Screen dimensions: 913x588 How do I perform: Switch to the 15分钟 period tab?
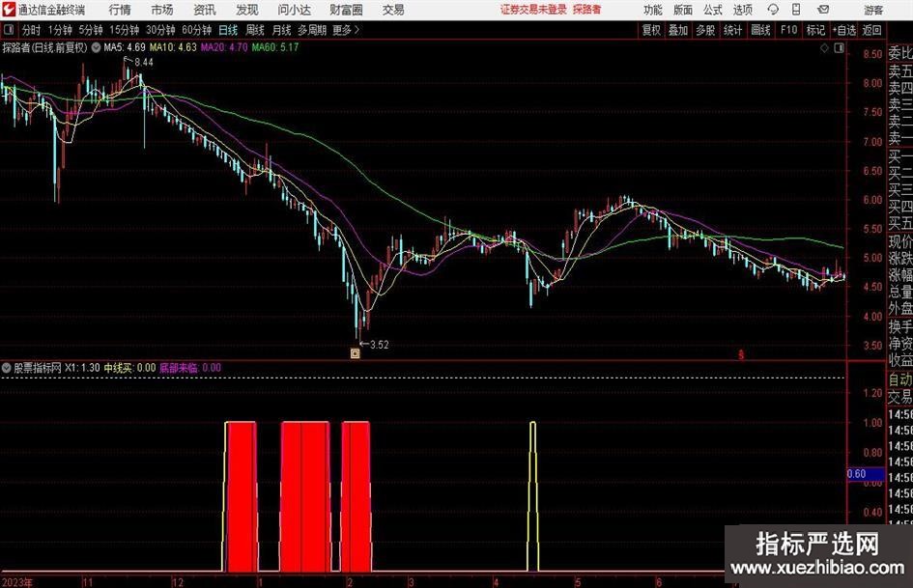(x=125, y=30)
